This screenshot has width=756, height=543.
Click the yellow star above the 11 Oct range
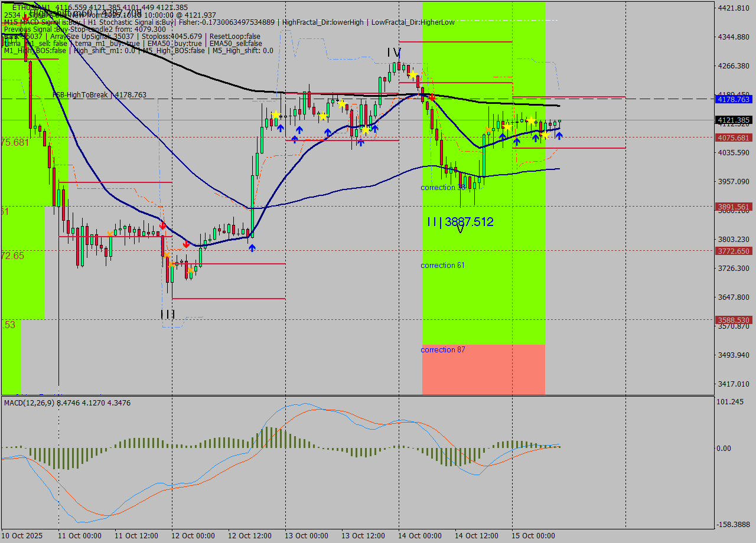click(x=276, y=114)
